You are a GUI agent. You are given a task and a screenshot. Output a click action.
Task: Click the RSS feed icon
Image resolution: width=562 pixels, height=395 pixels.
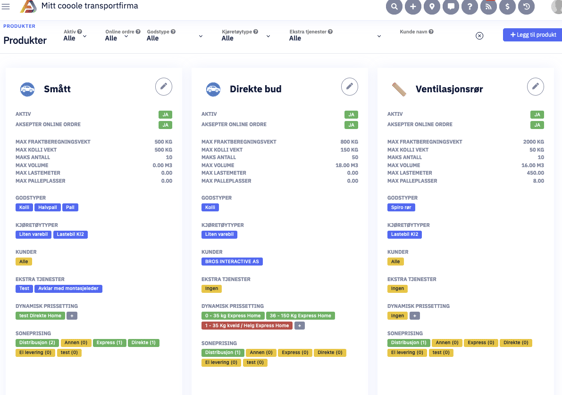(x=489, y=6)
